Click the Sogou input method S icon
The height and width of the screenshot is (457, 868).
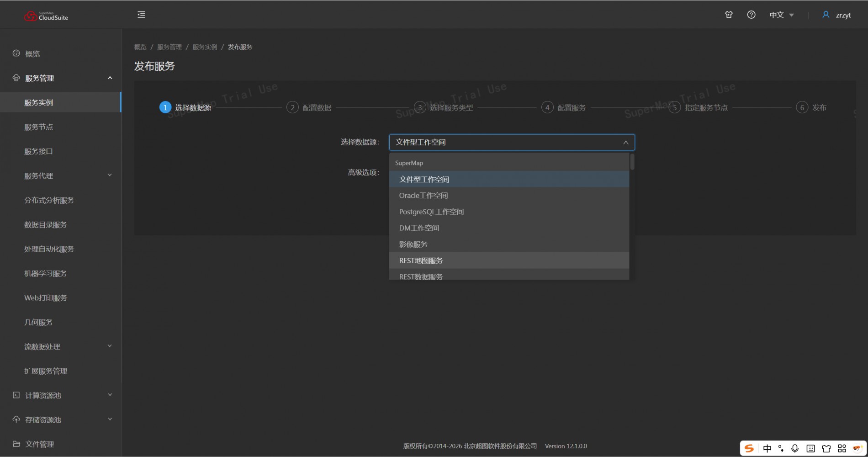click(x=749, y=448)
